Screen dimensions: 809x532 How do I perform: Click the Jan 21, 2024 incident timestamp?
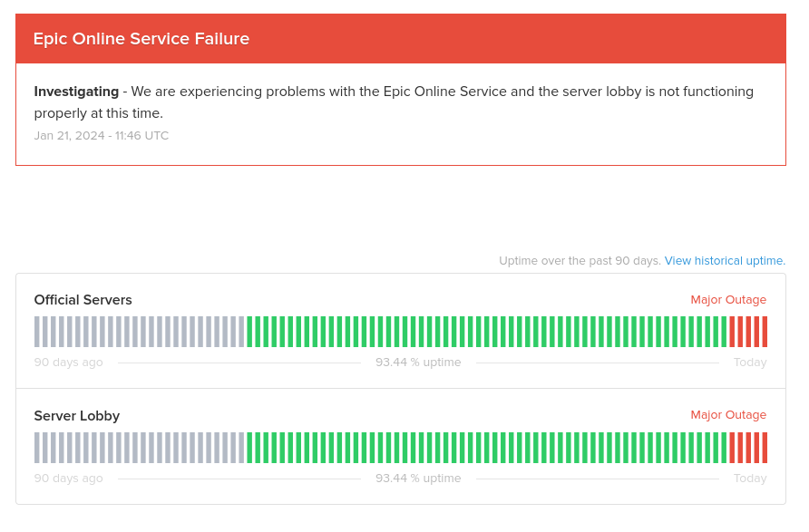coord(102,136)
